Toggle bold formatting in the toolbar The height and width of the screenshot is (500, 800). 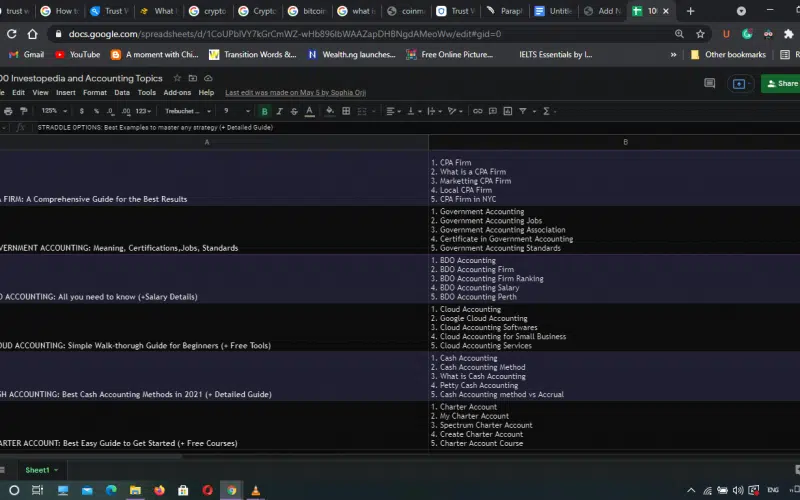click(264, 111)
